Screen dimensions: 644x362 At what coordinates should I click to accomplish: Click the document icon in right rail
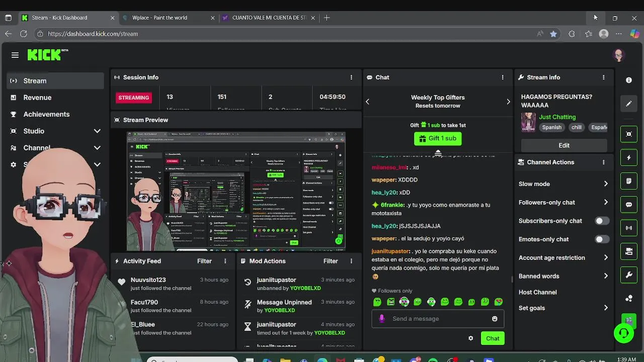pos(629,181)
